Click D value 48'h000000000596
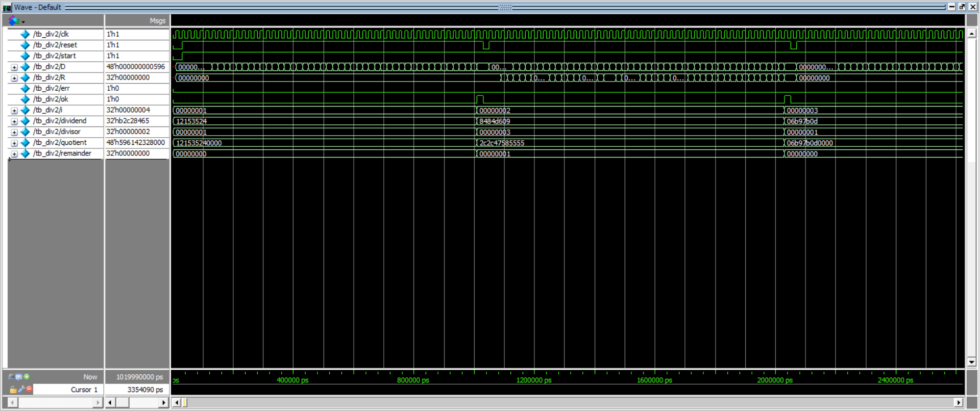The image size is (980, 411). tap(136, 67)
